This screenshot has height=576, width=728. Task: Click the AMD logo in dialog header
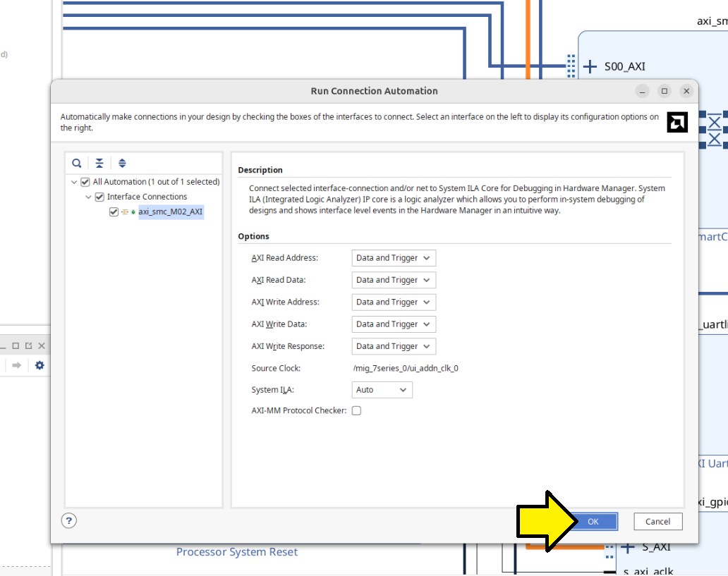[677, 123]
